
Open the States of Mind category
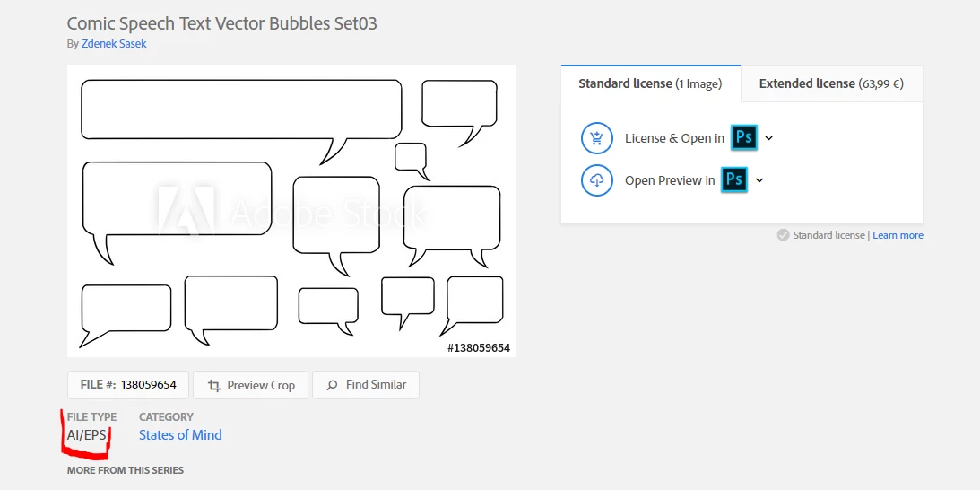coord(180,435)
